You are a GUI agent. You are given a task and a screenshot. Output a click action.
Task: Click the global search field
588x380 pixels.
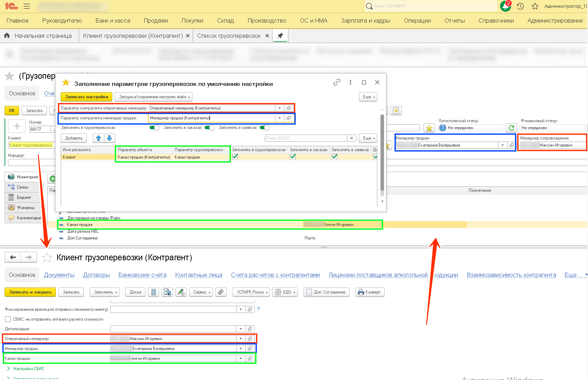431,6
